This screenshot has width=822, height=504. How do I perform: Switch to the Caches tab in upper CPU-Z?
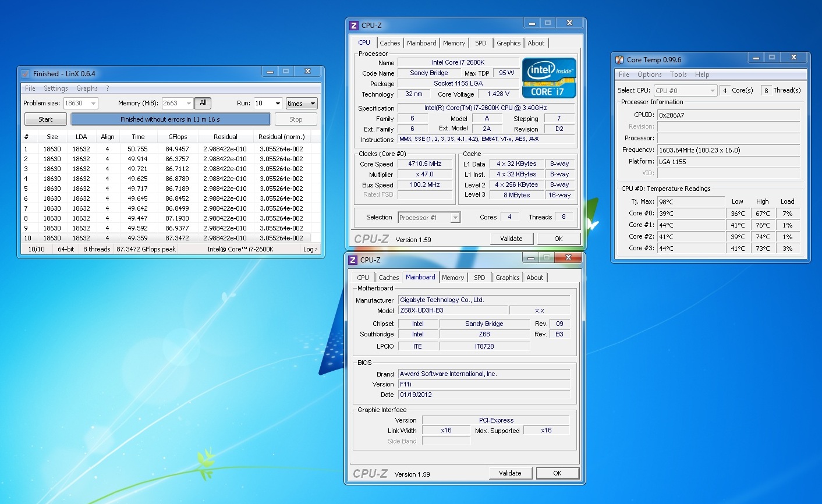coord(389,43)
